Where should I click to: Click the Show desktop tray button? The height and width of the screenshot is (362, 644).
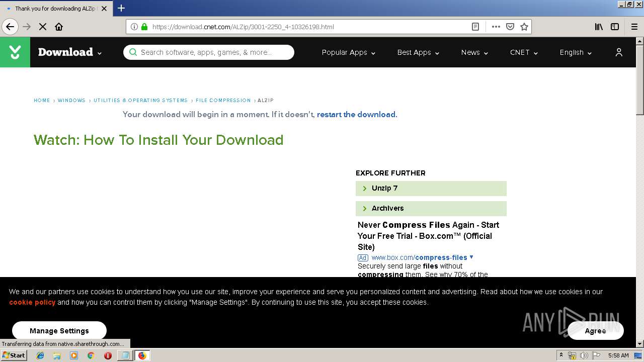tap(638, 355)
